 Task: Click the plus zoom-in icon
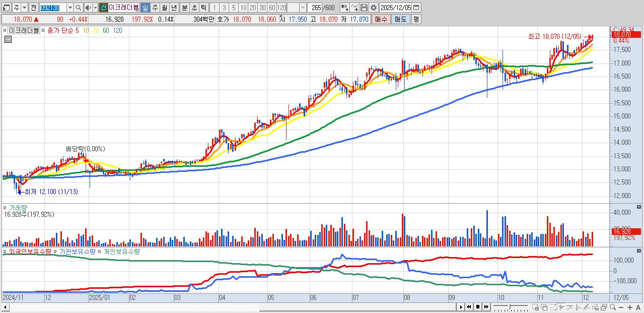pos(630,307)
